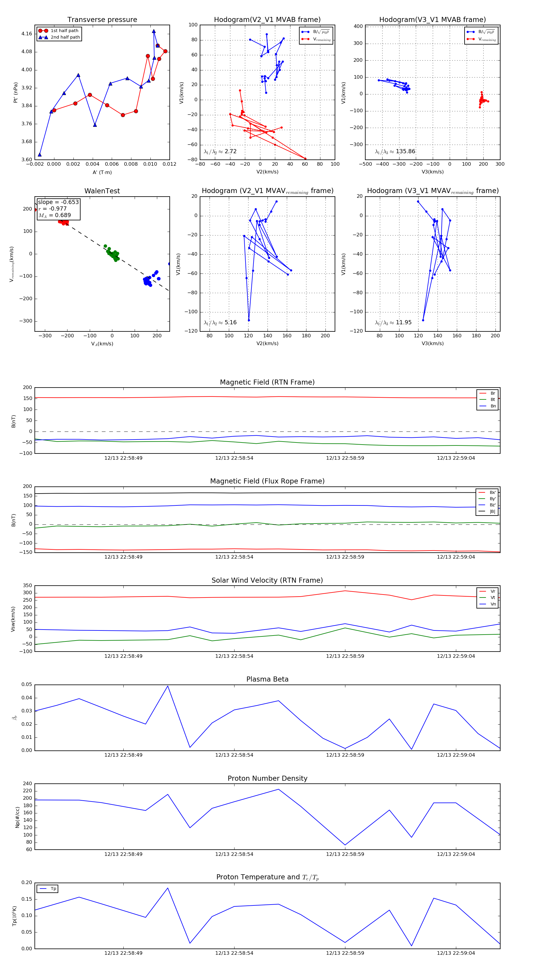Click the 'Magnetic Field (RTN Frame)' title

pyautogui.click(x=267, y=382)
